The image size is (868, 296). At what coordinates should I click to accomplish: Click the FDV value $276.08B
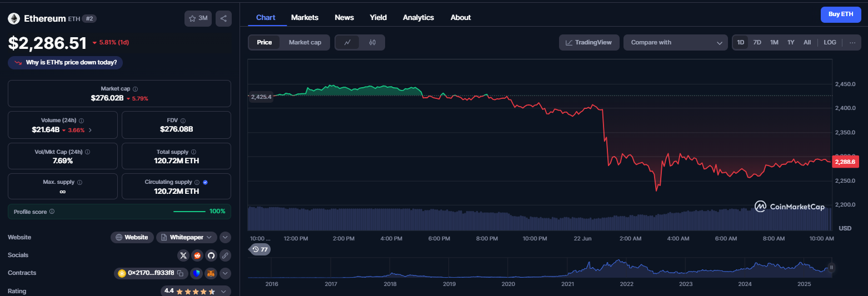pos(176,129)
